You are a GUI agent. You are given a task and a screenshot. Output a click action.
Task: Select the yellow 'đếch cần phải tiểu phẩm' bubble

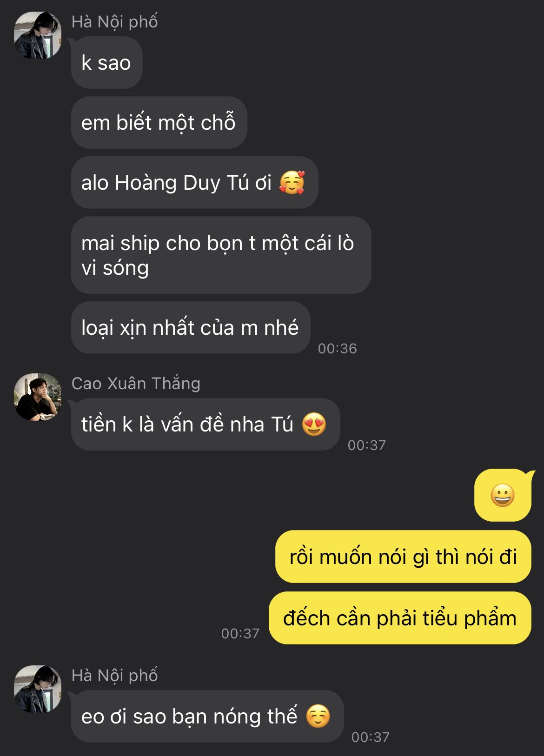coord(400,618)
